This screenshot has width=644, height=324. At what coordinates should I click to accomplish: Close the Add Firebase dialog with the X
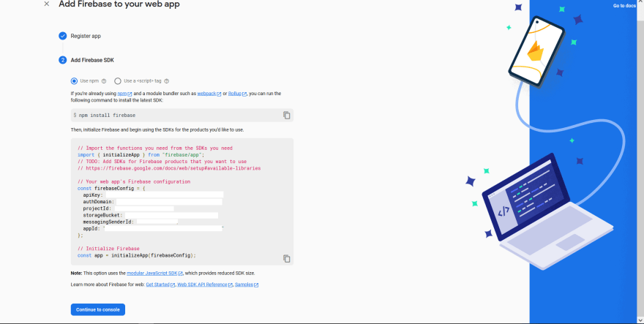pos(46,4)
